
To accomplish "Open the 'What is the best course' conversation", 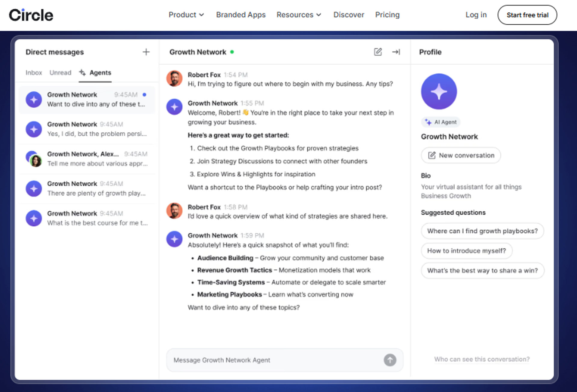I will (x=87, y=218).
